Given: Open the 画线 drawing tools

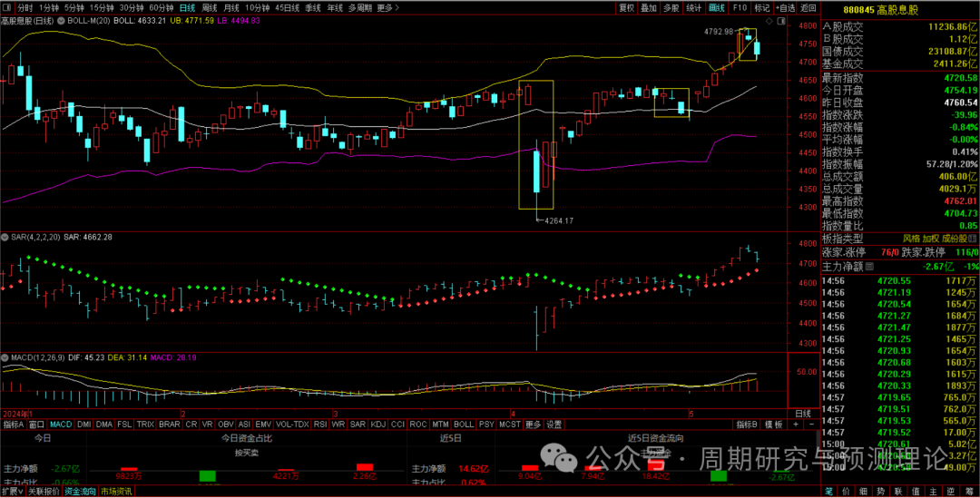Looking at the screenshot, I should pos(717,7).
